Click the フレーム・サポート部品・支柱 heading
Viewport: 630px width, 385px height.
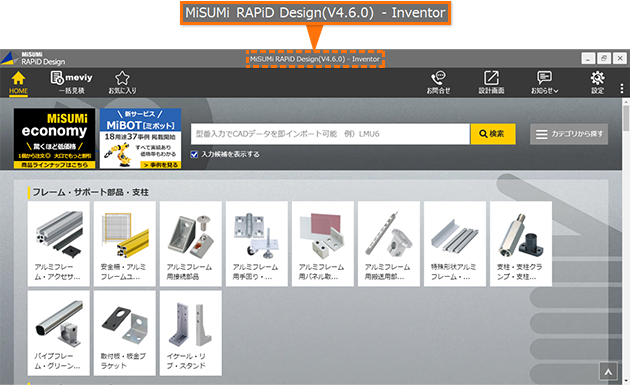pyautogui.click(x=90, y=192)
